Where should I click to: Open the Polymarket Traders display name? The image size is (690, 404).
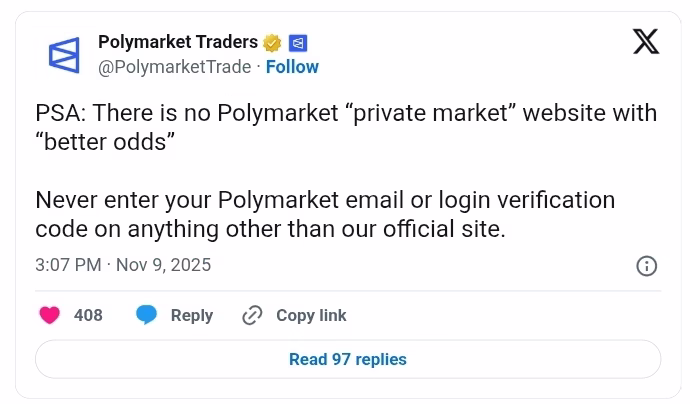pos(177,42)
